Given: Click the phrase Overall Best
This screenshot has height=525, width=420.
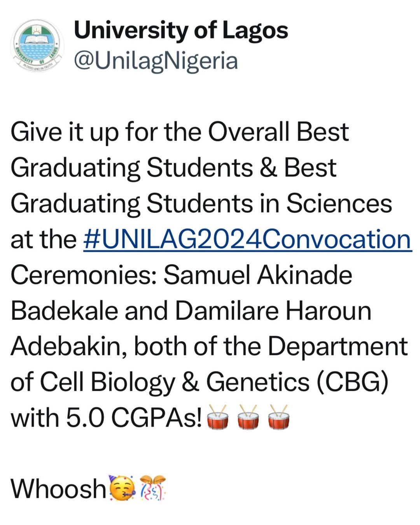Looking at the screenshot, I should click(278, 132).
